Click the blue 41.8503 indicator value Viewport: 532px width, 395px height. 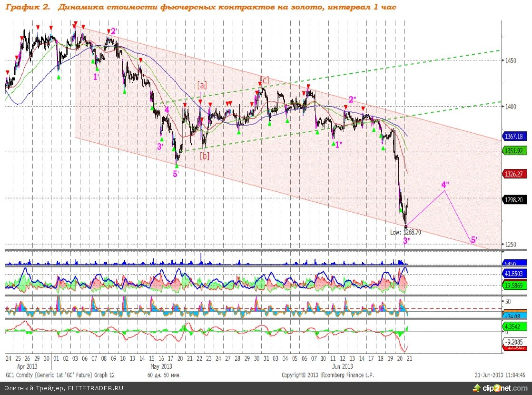(x=514, y=274)
